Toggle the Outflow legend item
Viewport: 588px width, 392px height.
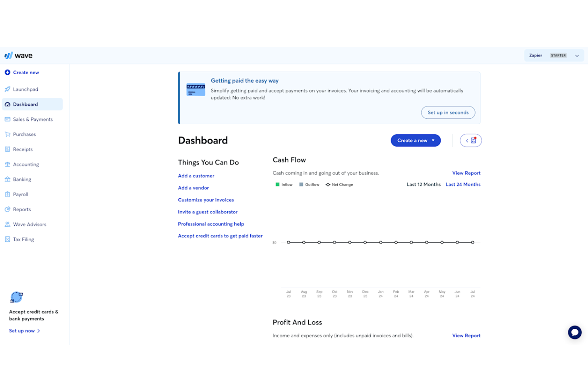[x=309, y=184]
